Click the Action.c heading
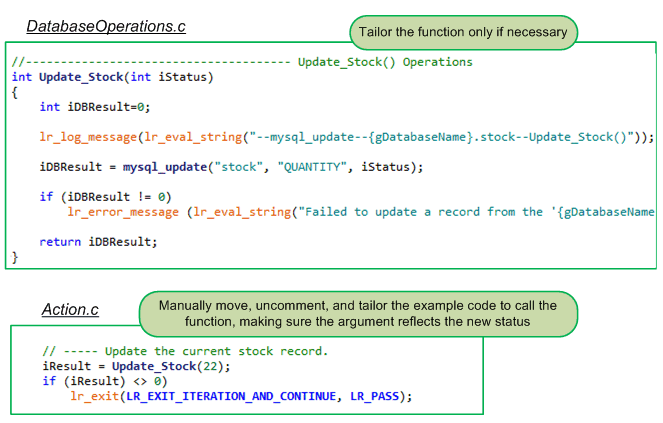 (70, 310)
